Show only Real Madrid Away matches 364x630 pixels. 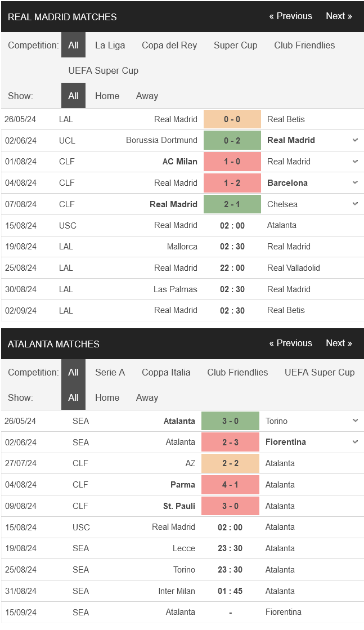pos(147,96)
